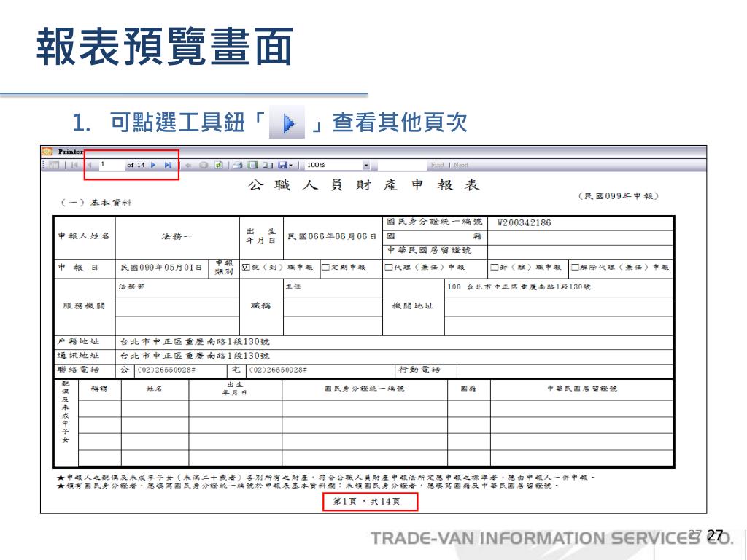Click the 稱謂 column header
Viewport: 747px width, 560px height.
99,389
